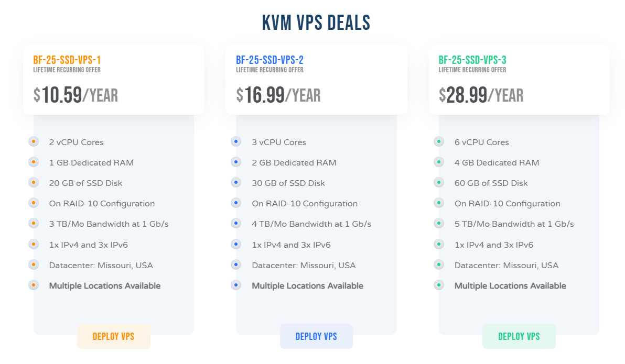
Task: Choose the BF-25-SSD-VPS-3 plan title
Action: (x=472, y=59)
